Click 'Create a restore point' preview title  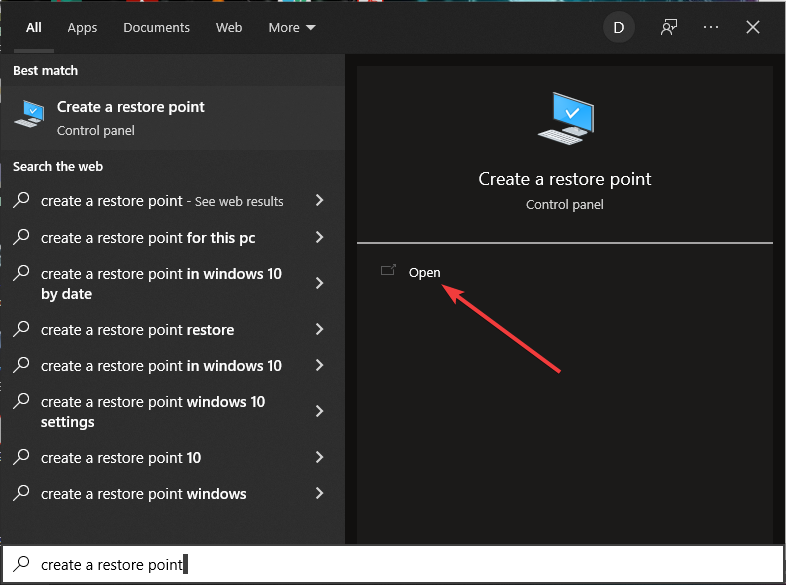(564, 179)
